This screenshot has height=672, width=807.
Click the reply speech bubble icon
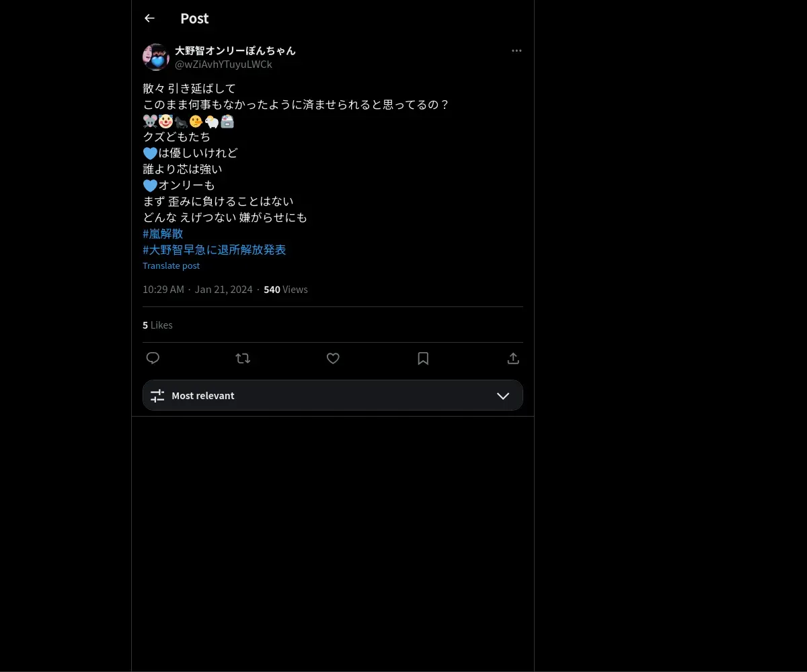click(153, 358)
